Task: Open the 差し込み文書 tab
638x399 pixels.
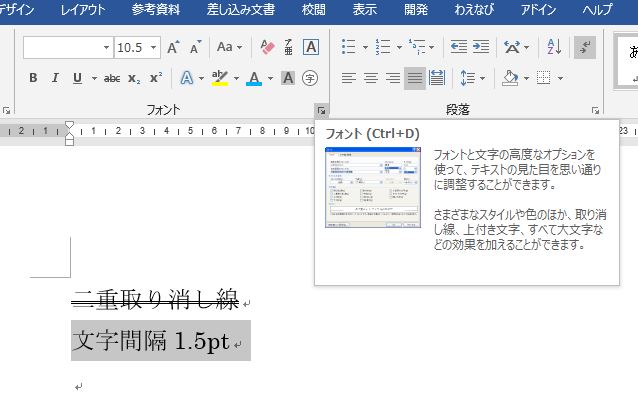Action: point(240,9)
